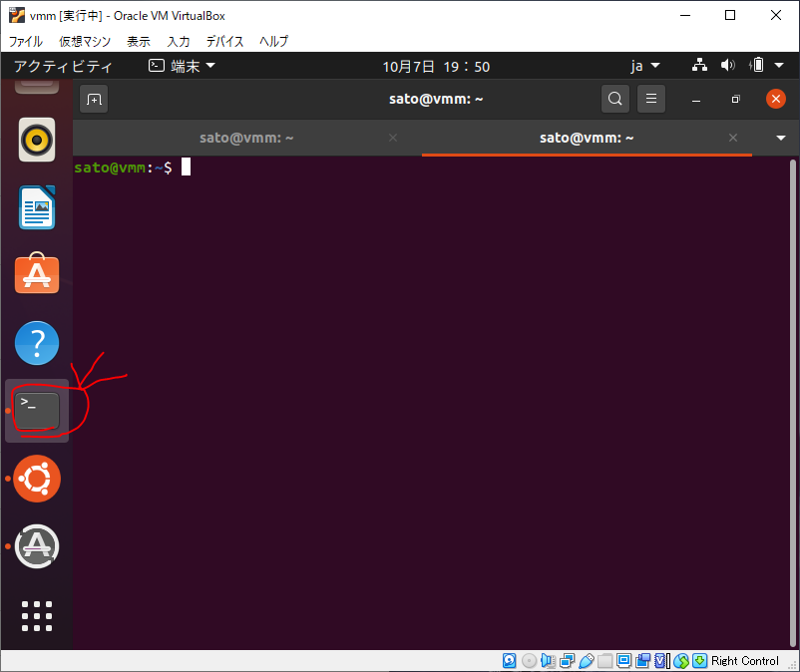800x672 pixels.
Task: Click the sato@vmm:~$ prompt text
Action: click(x=123, y=168)
